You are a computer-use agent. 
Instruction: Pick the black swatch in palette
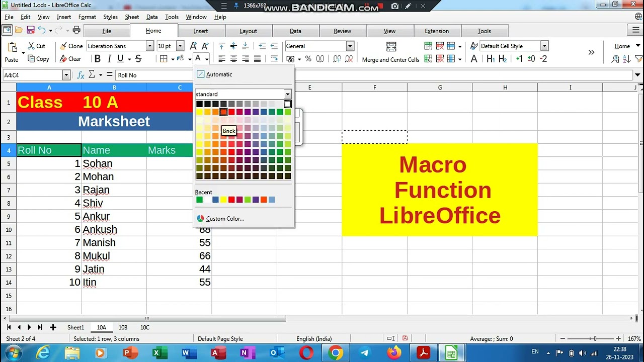(x=199, y=104)
